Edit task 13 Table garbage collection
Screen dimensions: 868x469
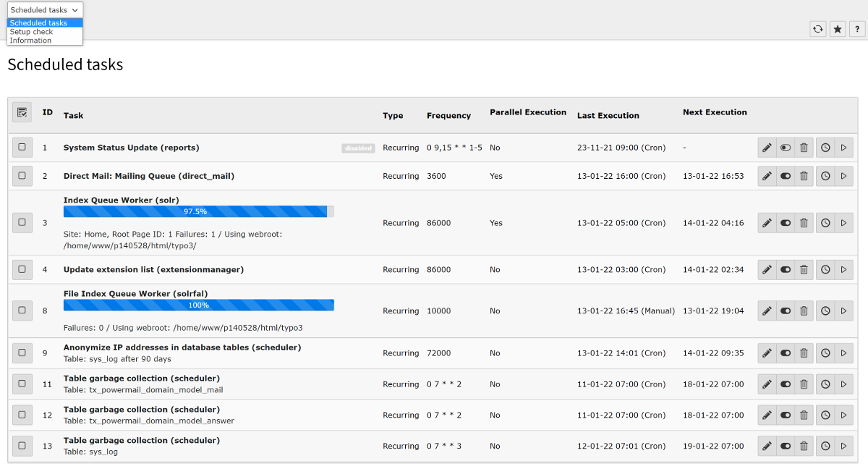pyautogui.click(x=767, y=446)
